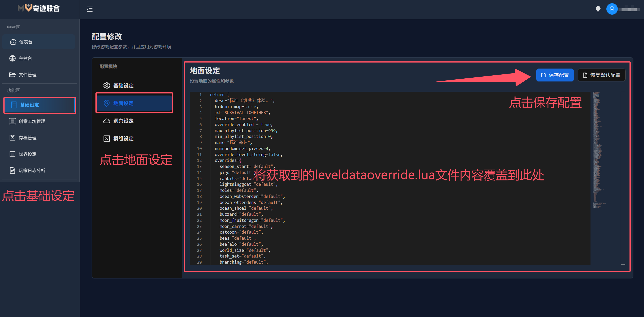Click the code editor minimap
Image resolution: width=644 pixels, height=317 pixels.
click(x=597, y=151)
